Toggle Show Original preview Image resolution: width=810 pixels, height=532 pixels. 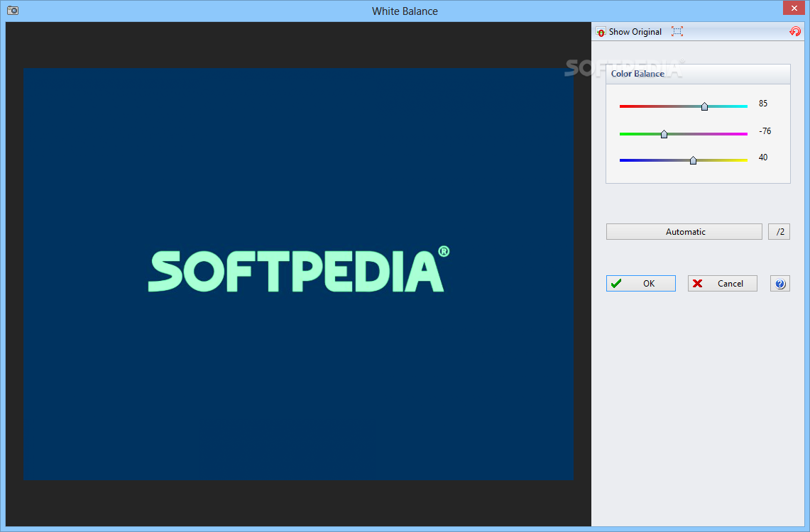coord(629,31)
